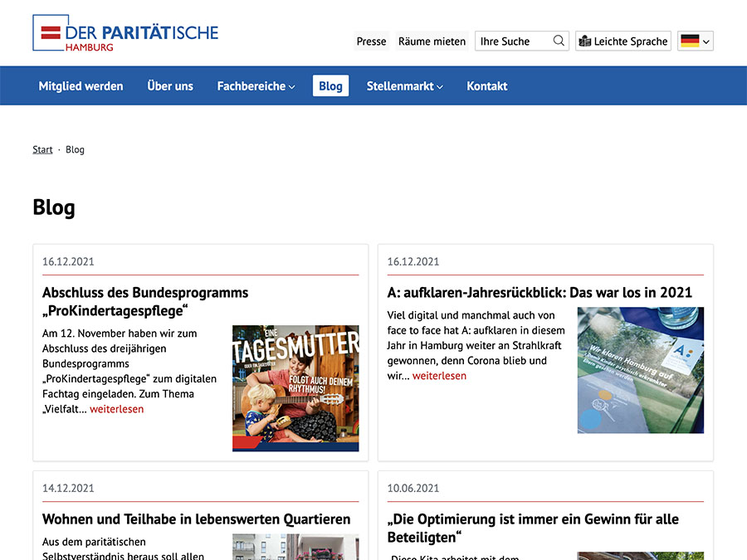
Task: Click the Leichte Sprache book icon
Action: (x=585, y=41)
